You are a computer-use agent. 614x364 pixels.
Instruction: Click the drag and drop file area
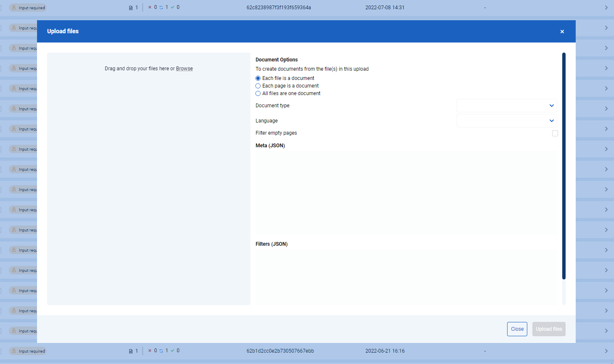pos(149,178)
